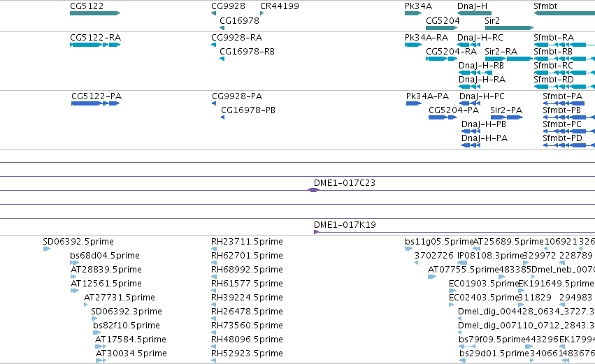Viewport: 595px width, 364px height.
Task: Select the DME1-017K19 BAC label
Action: pyautogui.click(x=345, y=225)
